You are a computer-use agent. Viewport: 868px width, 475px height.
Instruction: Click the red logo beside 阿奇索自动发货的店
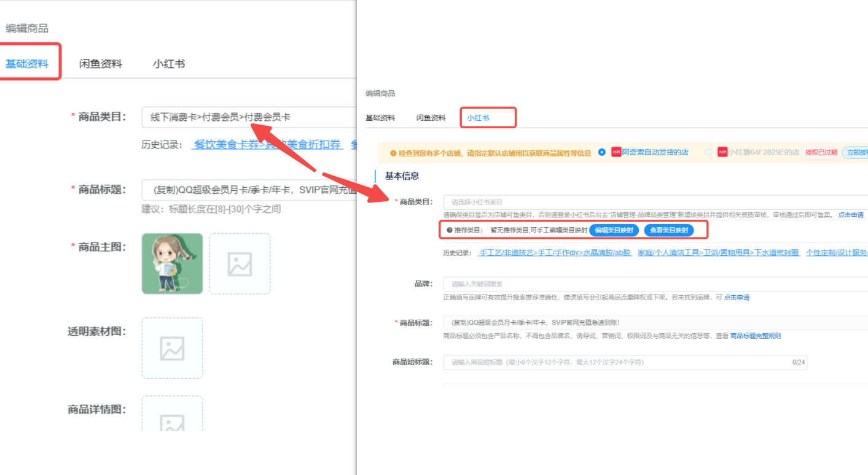point(616,152)
